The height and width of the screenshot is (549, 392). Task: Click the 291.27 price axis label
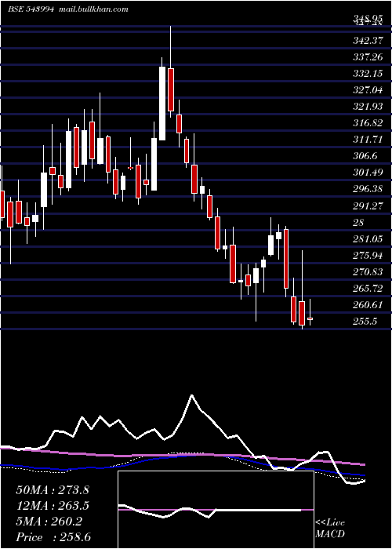368,205
